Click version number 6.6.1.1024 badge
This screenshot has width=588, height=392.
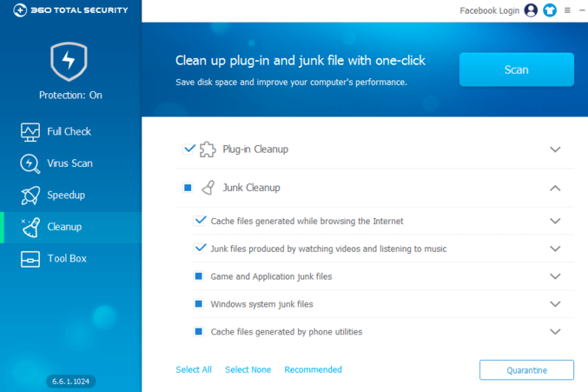(x=71, y=382)
